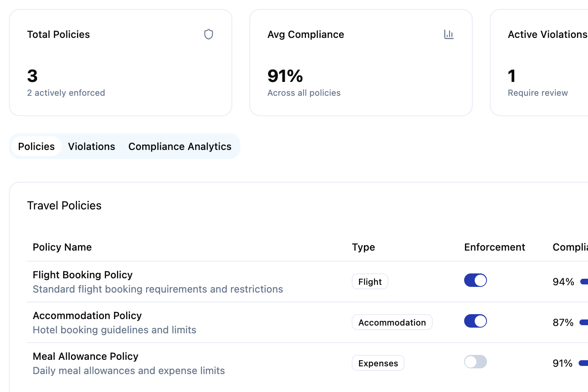Select the Meal Allowance Policy name
Screen dimensions: 588x392
click(x=86, y=357)
